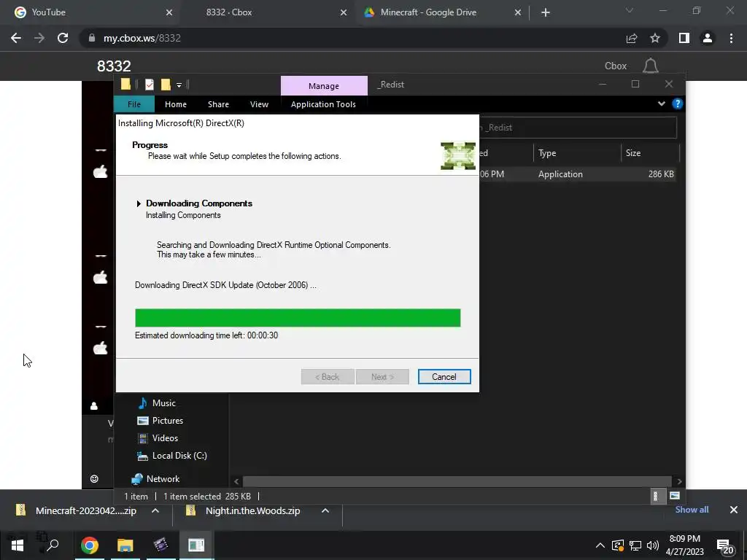The image size is (747, 560).
Task: Show hidden system tray icons
Action: pyautogui.click(x=600, y=545)
